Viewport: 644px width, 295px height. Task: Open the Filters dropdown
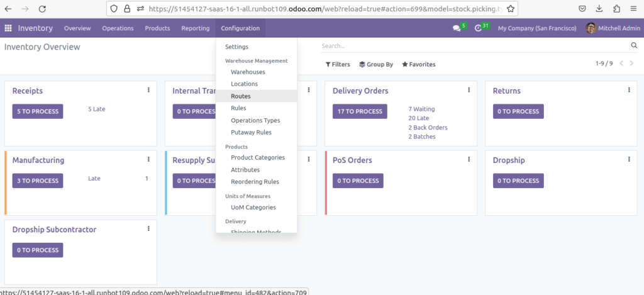point(338,65)
